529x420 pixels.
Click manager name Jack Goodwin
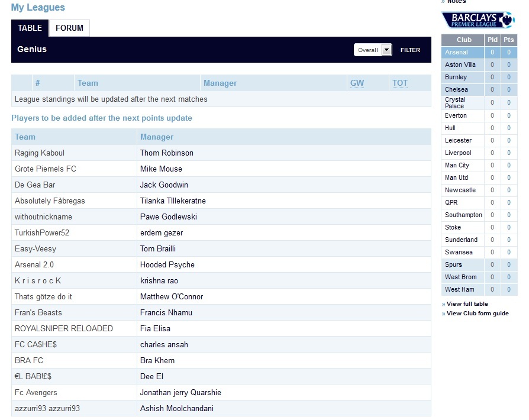[164, 185]
